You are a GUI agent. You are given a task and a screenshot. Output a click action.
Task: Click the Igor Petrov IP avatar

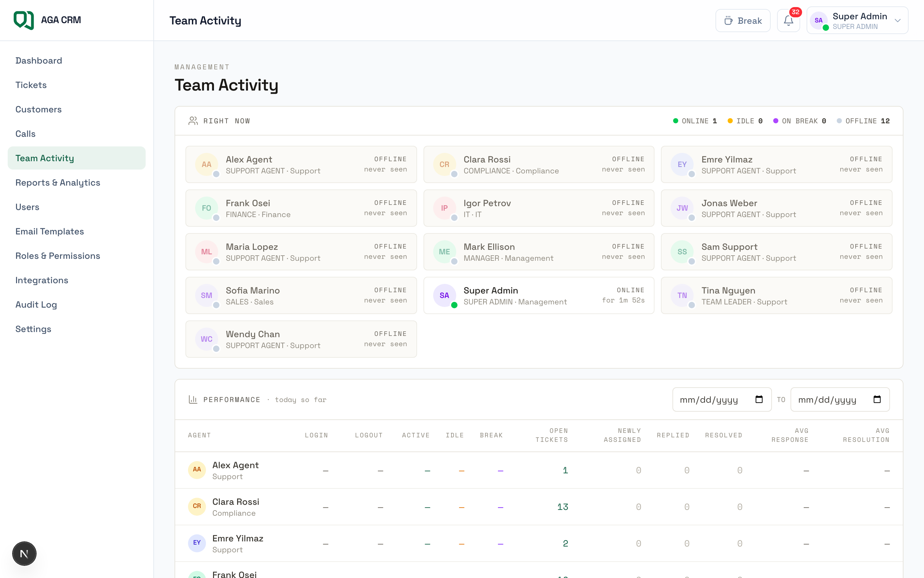click(444, 208)
